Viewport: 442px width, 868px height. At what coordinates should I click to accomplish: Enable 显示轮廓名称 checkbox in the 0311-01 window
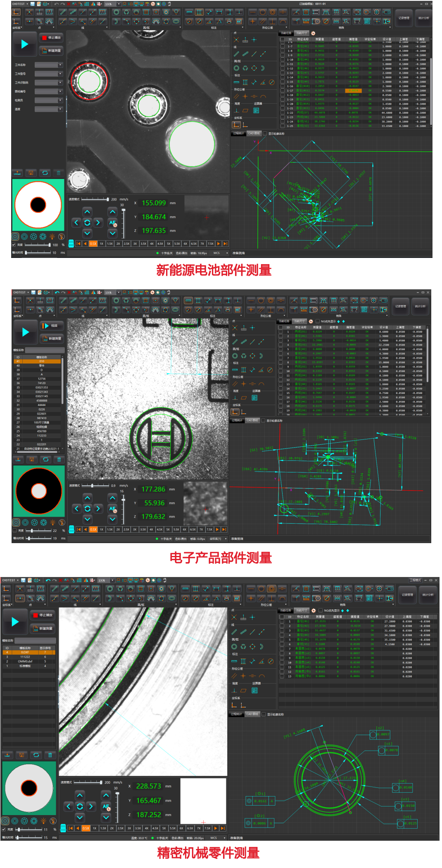(x=265, y=134)
